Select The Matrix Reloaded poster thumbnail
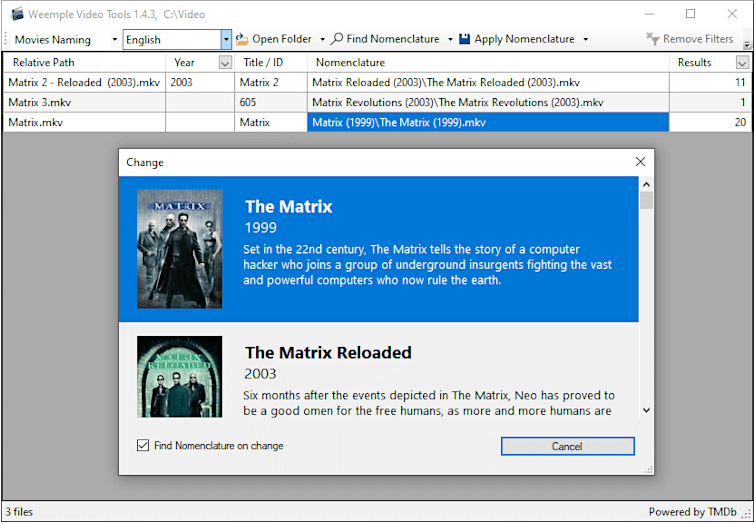 tap(179, 376)
